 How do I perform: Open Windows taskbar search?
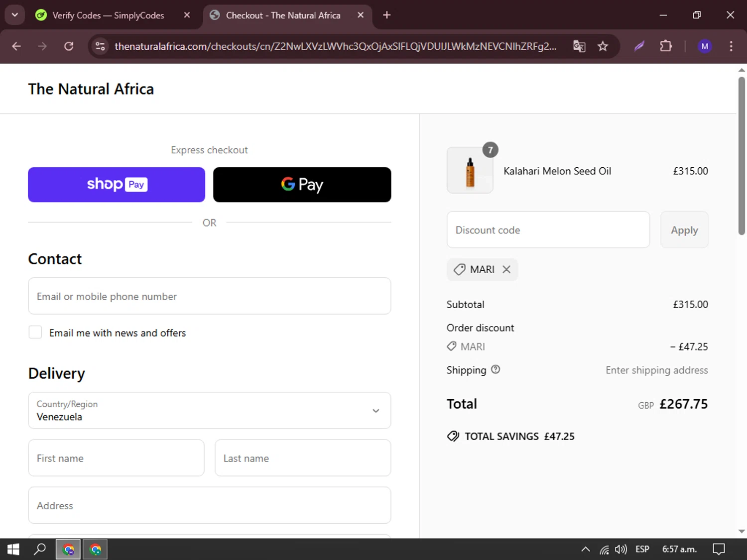[x=40, y=549]
